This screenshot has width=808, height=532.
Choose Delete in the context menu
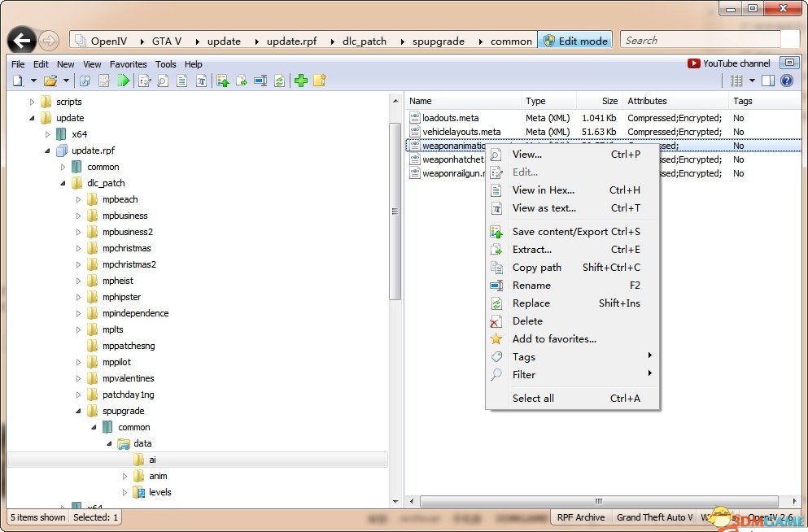572,321
